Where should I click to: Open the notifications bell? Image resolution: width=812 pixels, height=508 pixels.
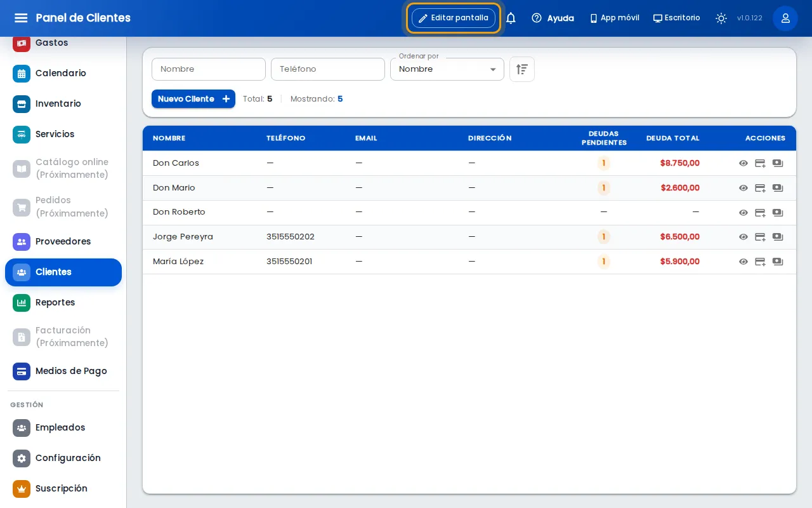point(511,18)
